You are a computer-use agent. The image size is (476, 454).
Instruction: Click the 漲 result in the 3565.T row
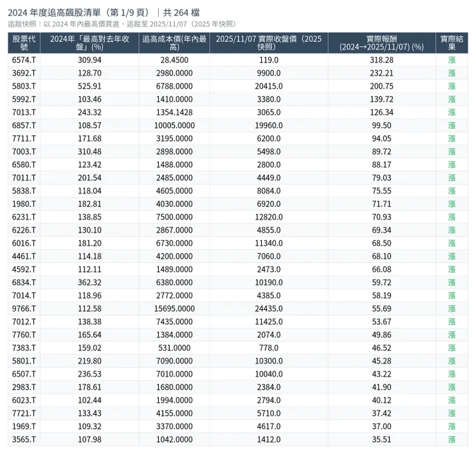point(452,439)
